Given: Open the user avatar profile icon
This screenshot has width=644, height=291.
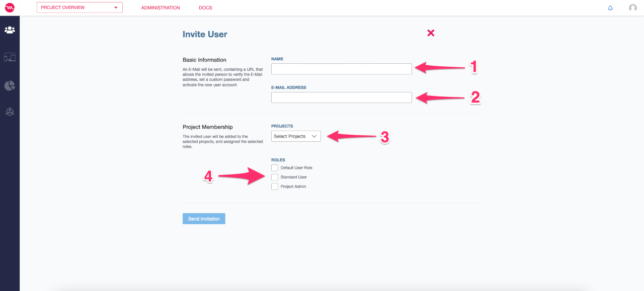Looking at the screenshot, I should 633,8.
